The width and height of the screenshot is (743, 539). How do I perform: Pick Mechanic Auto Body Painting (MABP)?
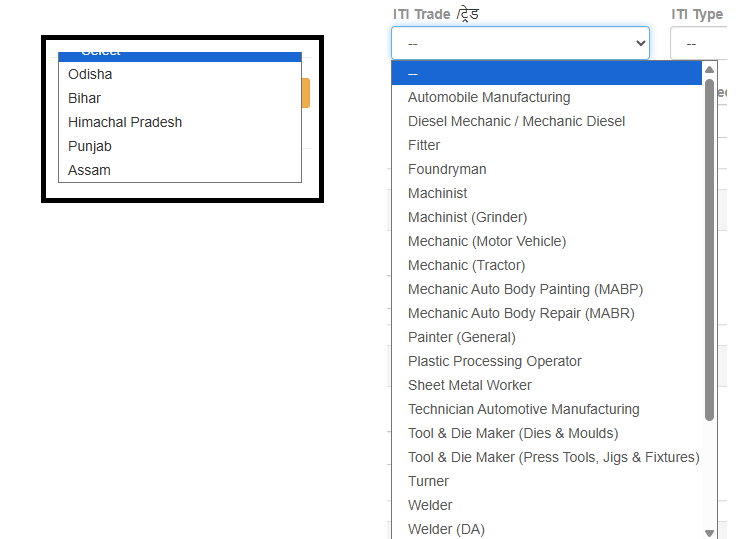coord(525,289)
